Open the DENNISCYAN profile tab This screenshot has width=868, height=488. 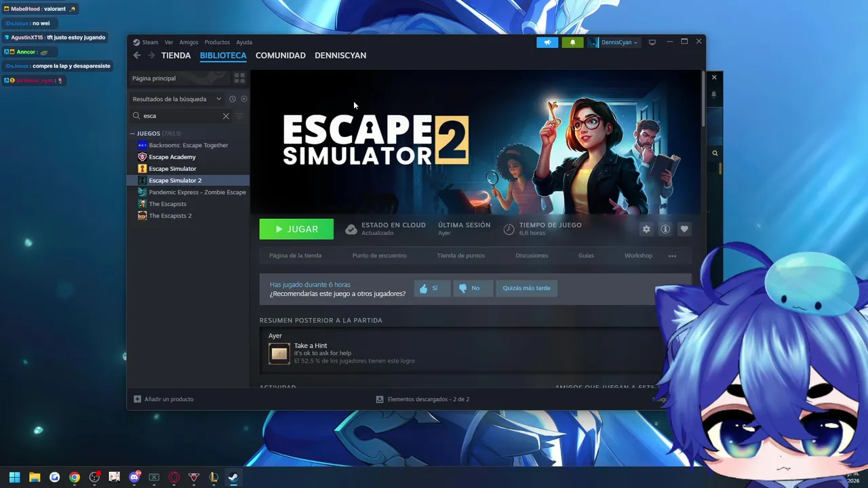click(x=340, y=56)
